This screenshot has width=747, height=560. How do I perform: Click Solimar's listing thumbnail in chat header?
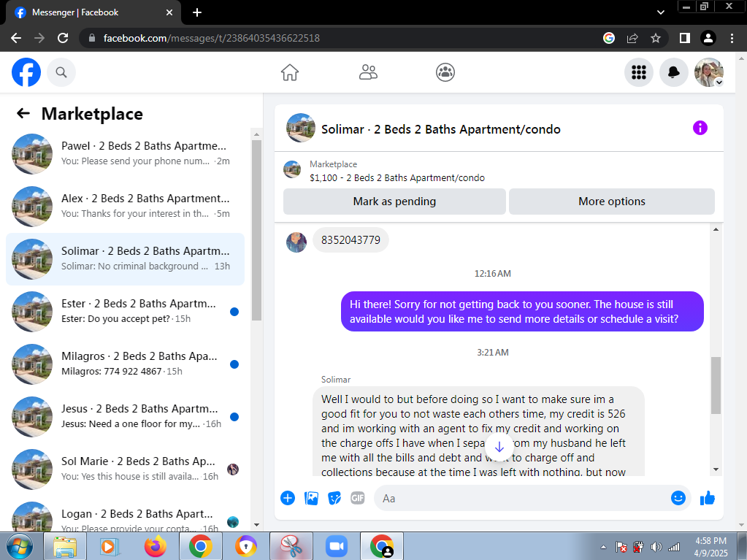click(301, 128)
